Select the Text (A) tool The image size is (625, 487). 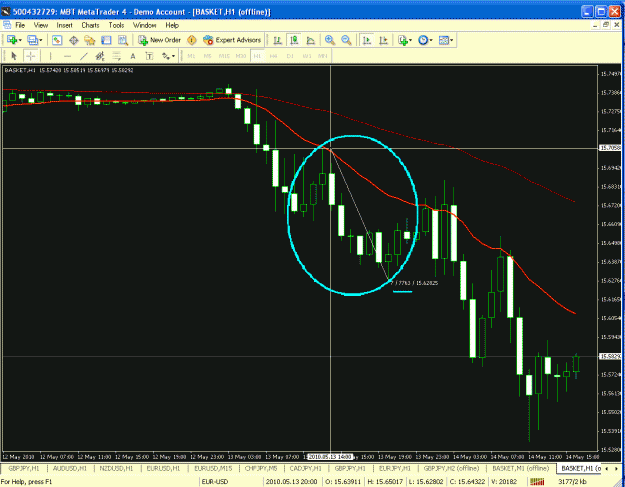(x=133, y=56)
